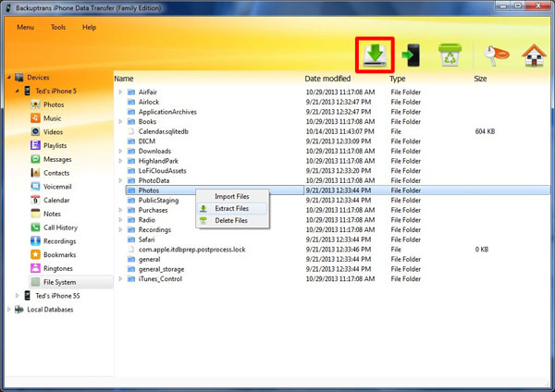Open the Help menu
Viewport: 555px width, 392px height.
tap(89, 27)
